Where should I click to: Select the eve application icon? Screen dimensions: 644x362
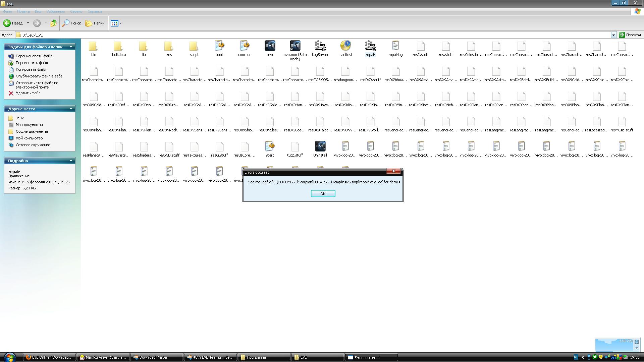270,46
